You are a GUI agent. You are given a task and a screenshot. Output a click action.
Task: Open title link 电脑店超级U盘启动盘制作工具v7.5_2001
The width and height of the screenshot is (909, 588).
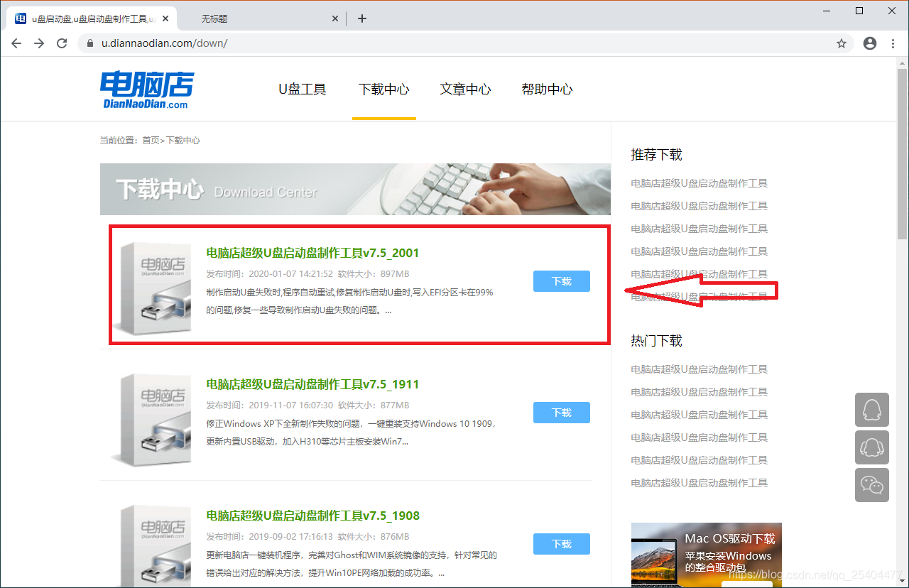pos(312,253)
